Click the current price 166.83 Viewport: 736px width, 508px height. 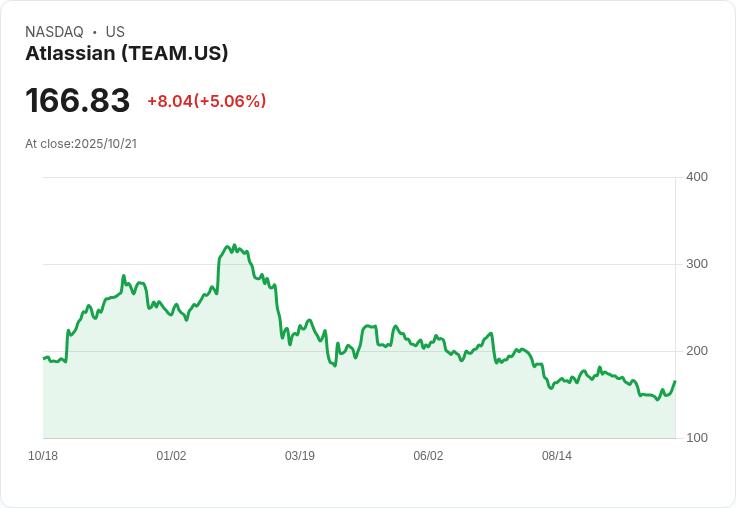(x=77, y=100)
